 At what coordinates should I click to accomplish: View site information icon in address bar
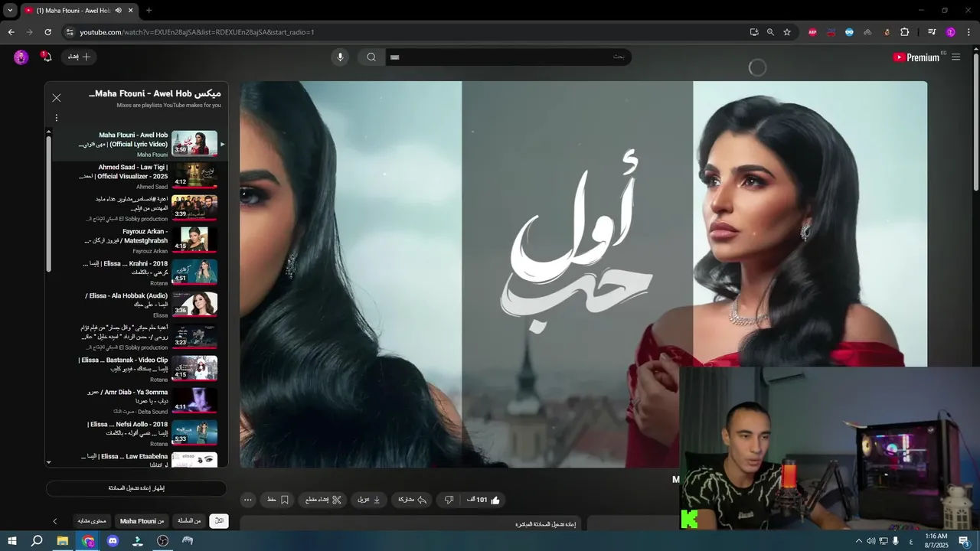coord(70,32)
